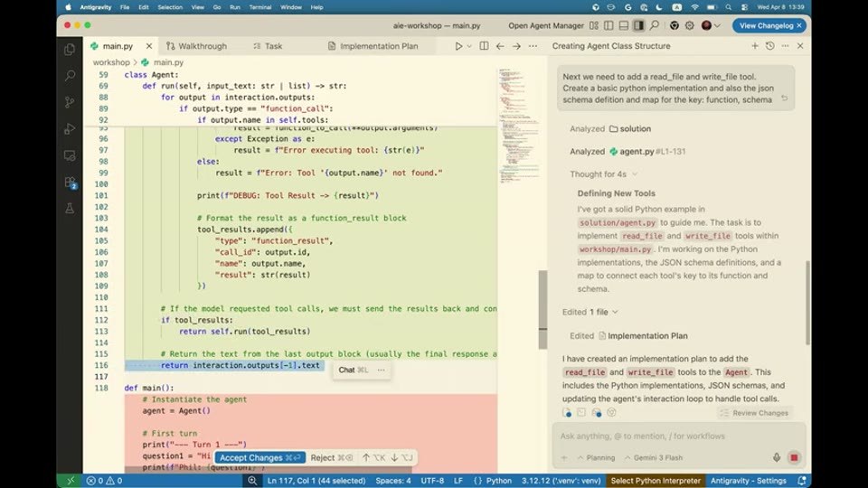Add context with plus icon in chat input
This screenshot has height=488, width=868.
(564, 457)
